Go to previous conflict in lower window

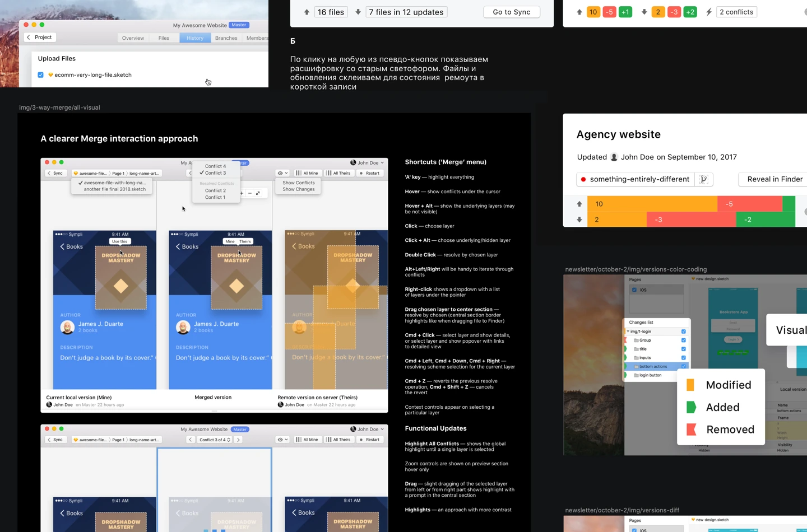191,440
